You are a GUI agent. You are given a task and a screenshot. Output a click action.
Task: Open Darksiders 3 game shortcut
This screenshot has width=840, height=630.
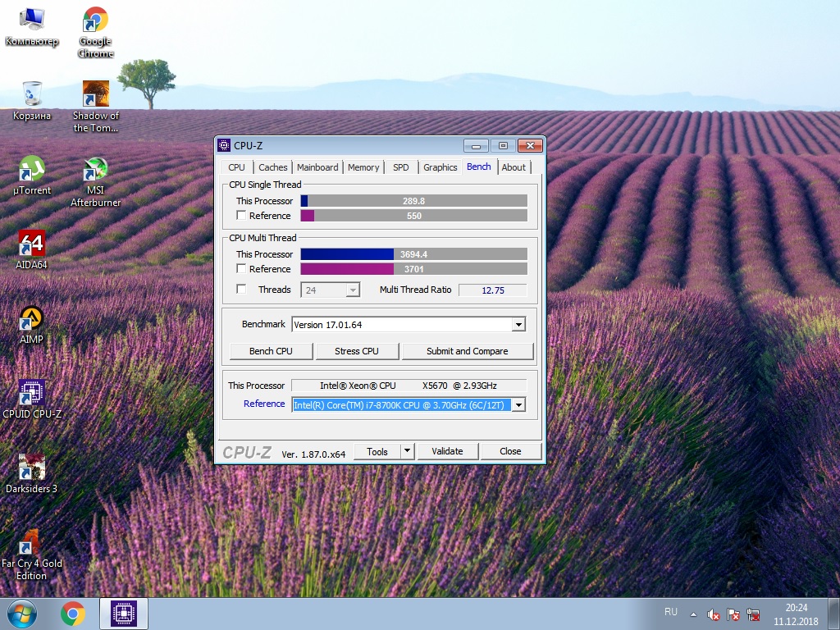[32, 473]
